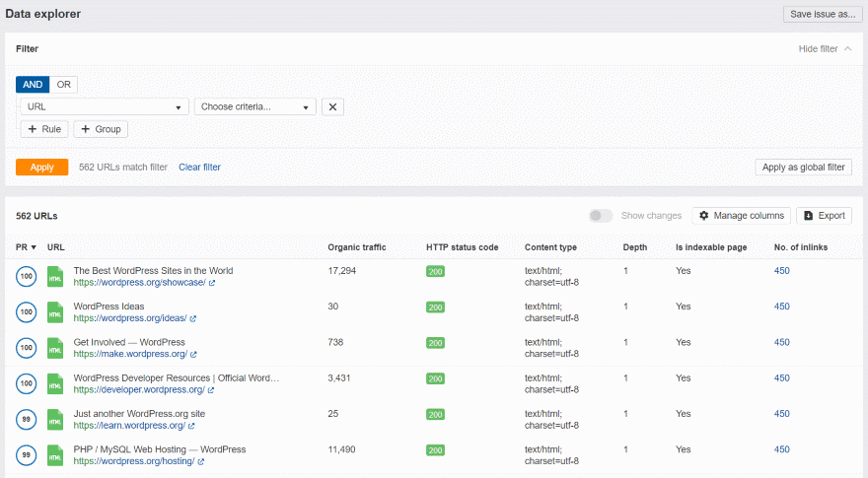This screenshot has width=868, height=478.
Task: Switch filter logic to OR
Action: click(64, 85)
